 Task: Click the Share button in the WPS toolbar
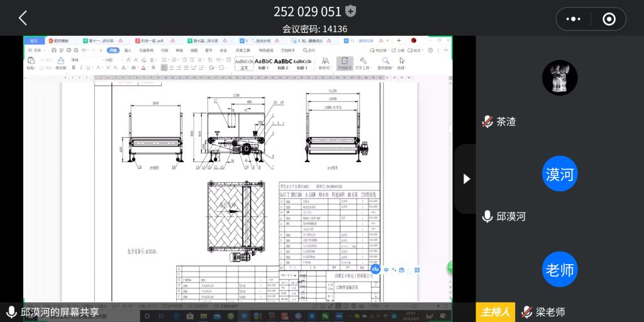399,50
